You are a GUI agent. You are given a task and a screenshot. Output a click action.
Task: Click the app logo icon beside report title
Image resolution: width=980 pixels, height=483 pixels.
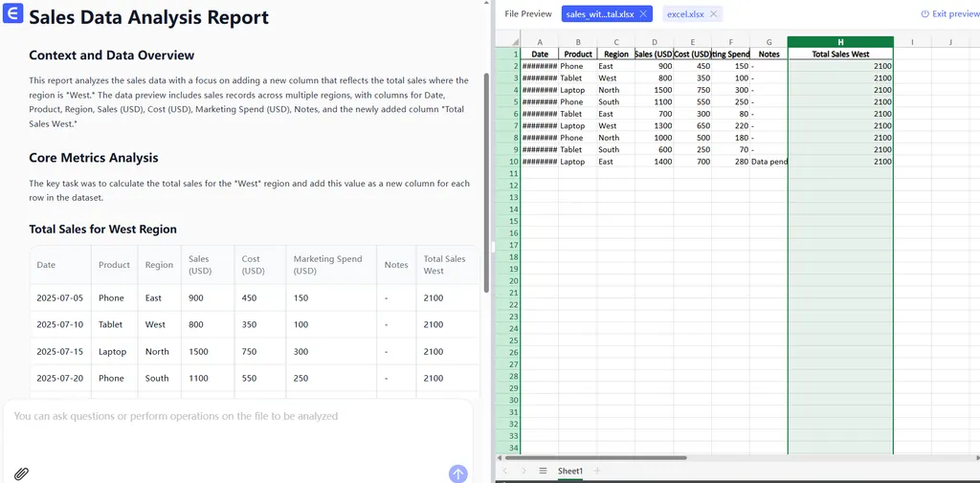point(13,17)
